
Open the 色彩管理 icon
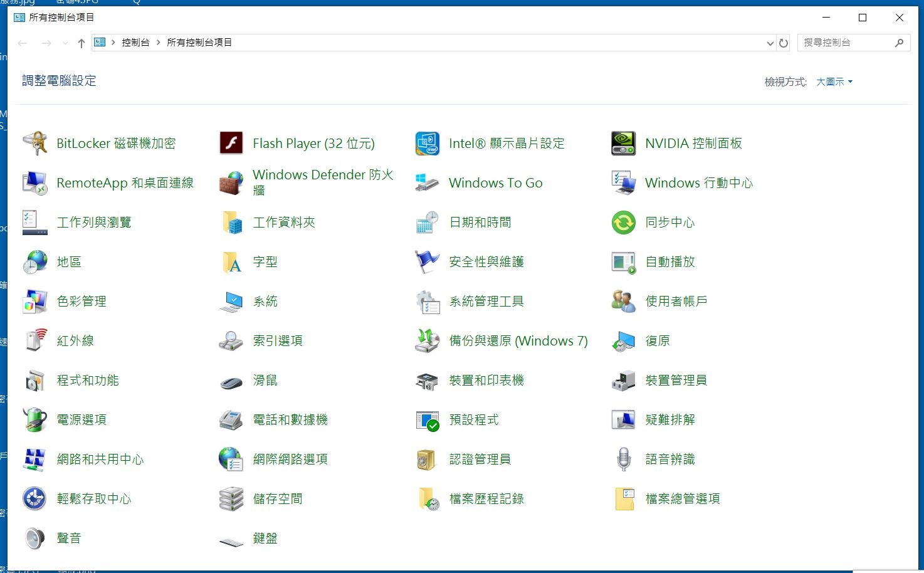point(34,301)
